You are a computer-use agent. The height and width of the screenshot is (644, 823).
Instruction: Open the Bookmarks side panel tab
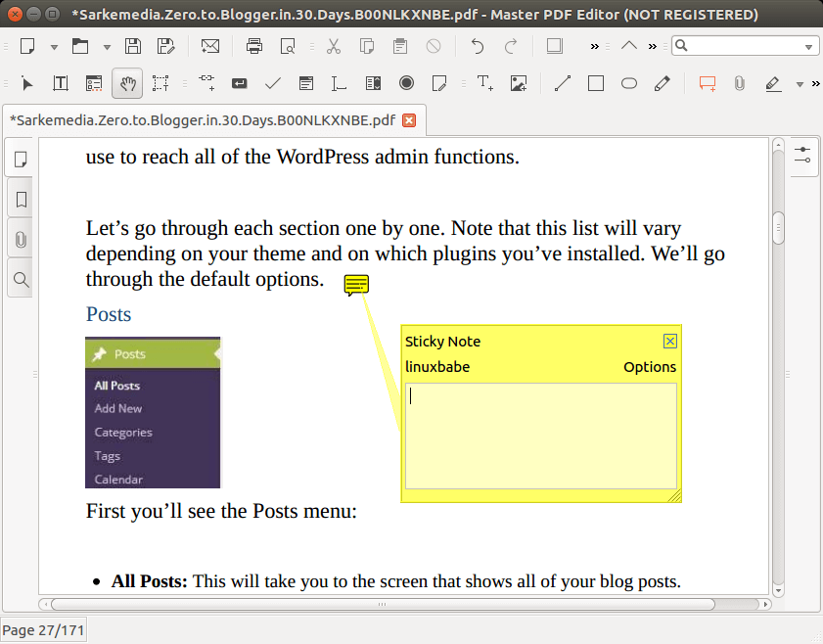(x=21, y=200)
